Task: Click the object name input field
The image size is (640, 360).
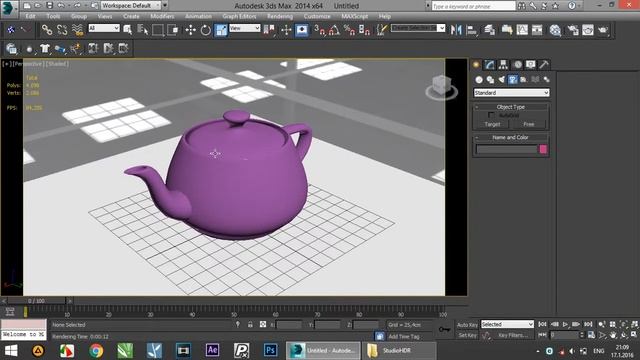Action: pos(507,150)
